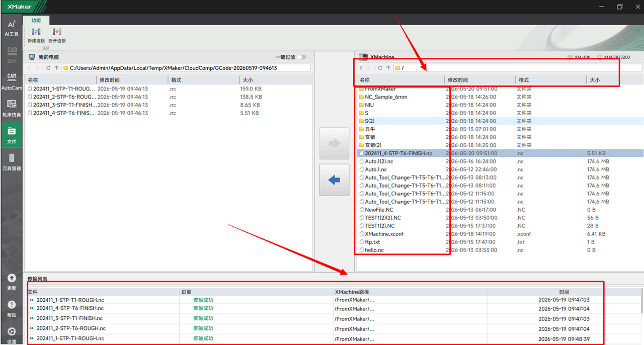Open the 帮助 help icon
644x345 pixels.
pyautogui.click(x=12, y=308)
